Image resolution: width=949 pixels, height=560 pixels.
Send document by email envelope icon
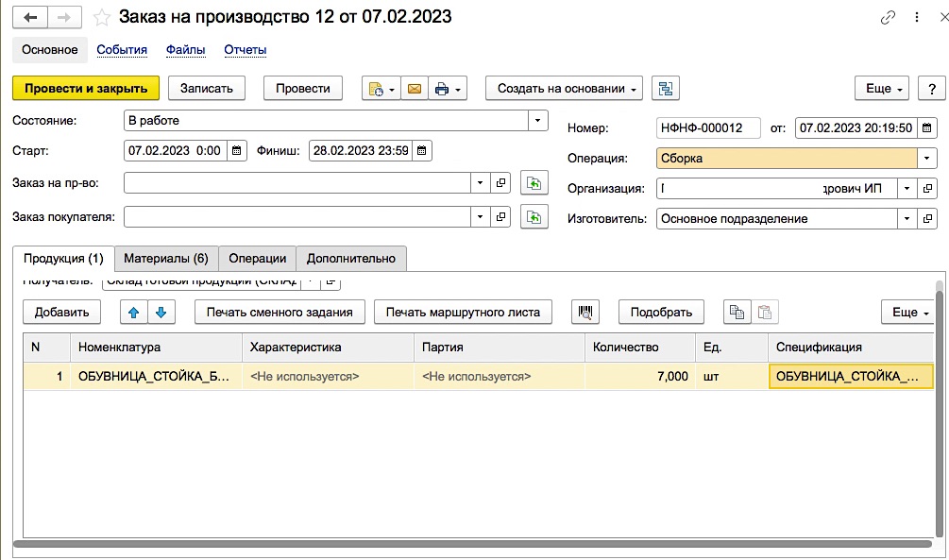point(415,89)
